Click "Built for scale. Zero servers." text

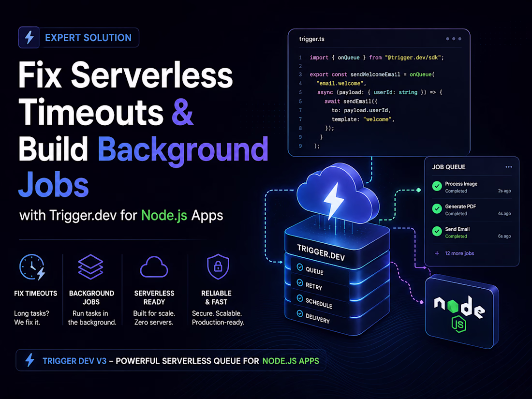tap(154, 318)
